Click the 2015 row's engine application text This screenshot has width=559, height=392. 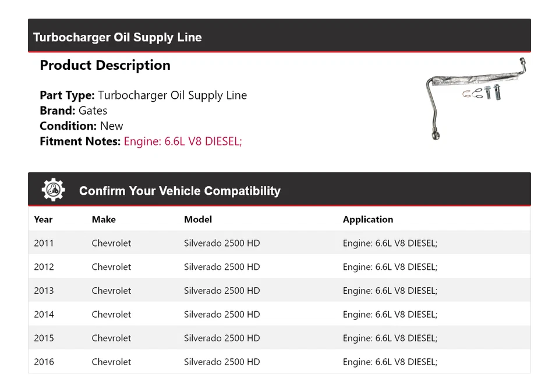click(390, 338)
